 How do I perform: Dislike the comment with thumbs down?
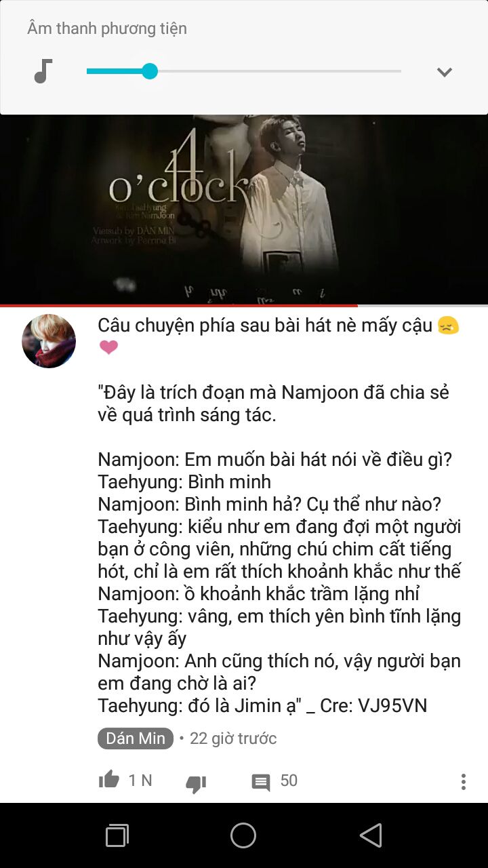[196, 783]
